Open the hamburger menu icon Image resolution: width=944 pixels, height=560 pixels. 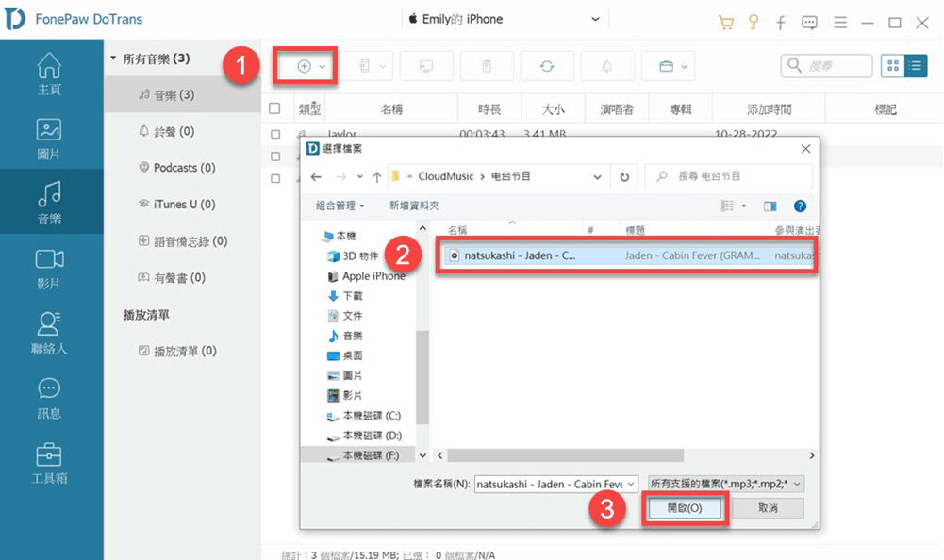[840, 23]
